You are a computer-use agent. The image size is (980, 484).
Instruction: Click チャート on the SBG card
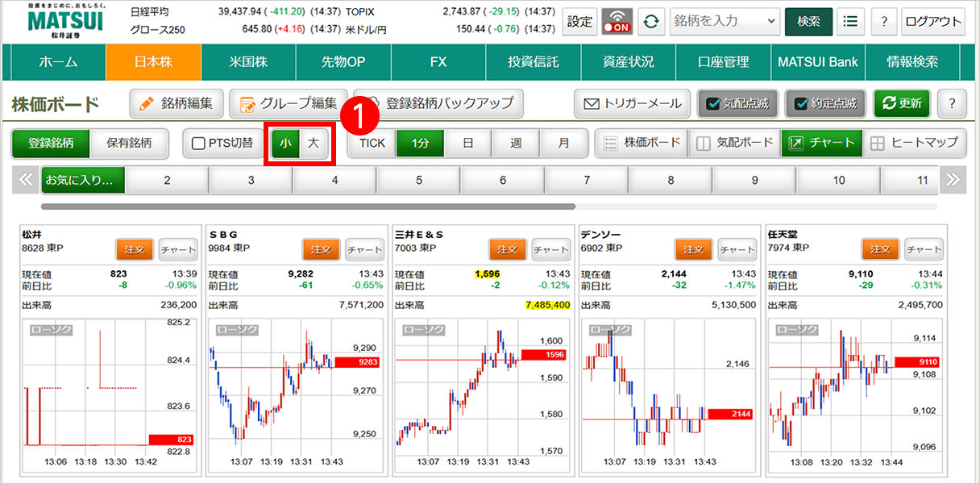[364, 249]
